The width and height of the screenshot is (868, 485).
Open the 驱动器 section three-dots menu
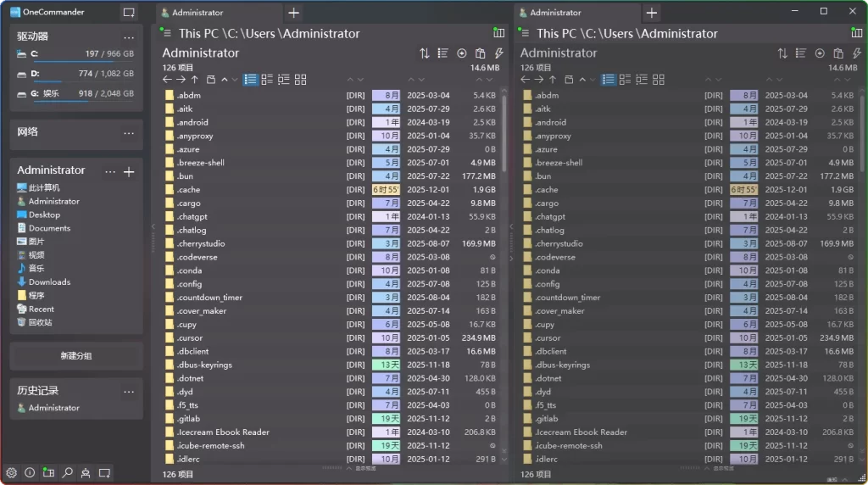click(129, 37)
